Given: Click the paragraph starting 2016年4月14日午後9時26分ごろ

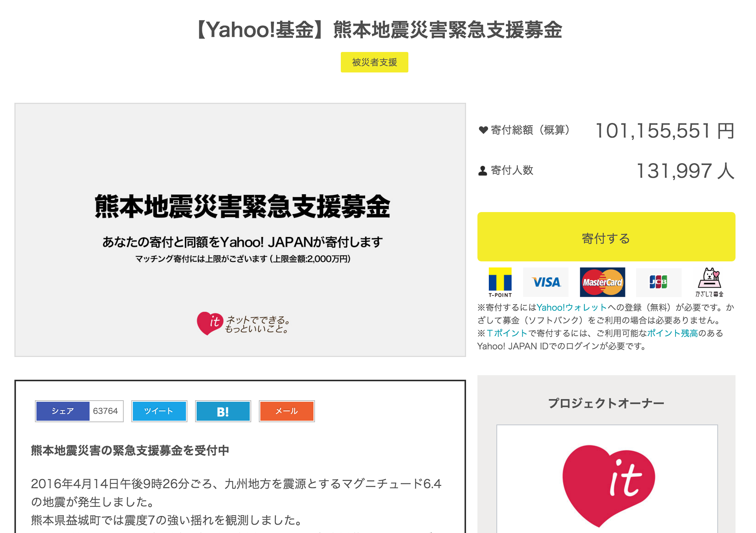Looking at the screenshot, I should click(x=236, y=493).
